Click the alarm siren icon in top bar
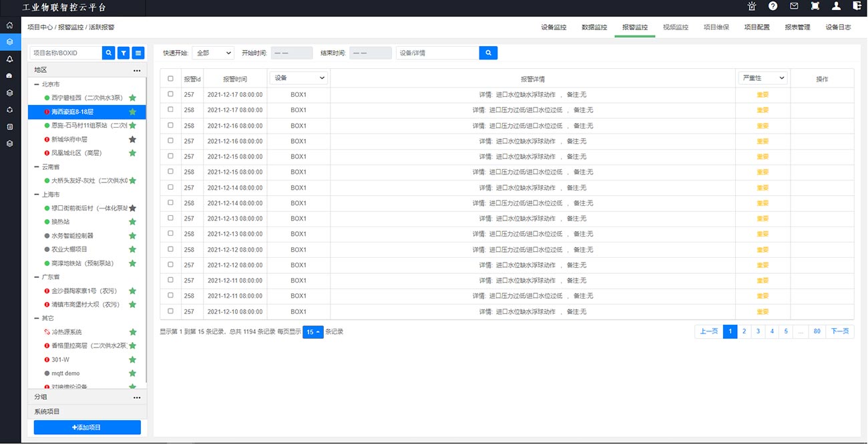This screenshot has width=868, height=445. pyautogui.click(x=752, y=6)
